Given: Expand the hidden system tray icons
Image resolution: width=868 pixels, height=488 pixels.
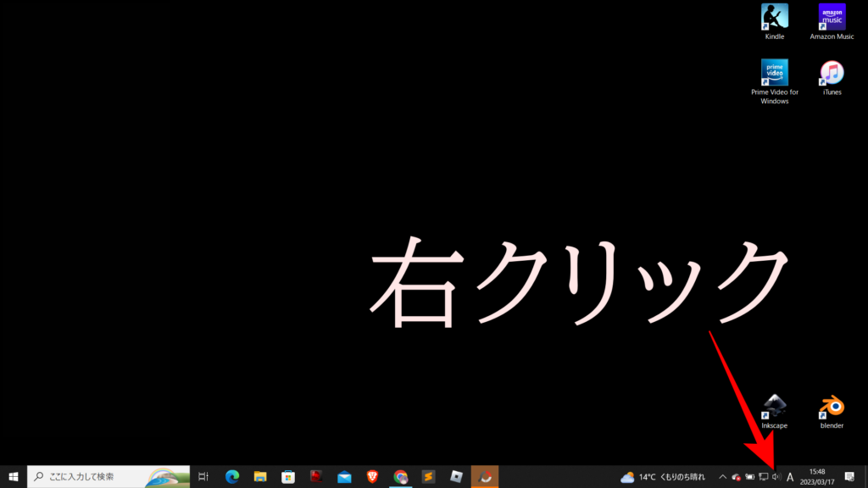Looking at the screenshot, I should (722, 477).
